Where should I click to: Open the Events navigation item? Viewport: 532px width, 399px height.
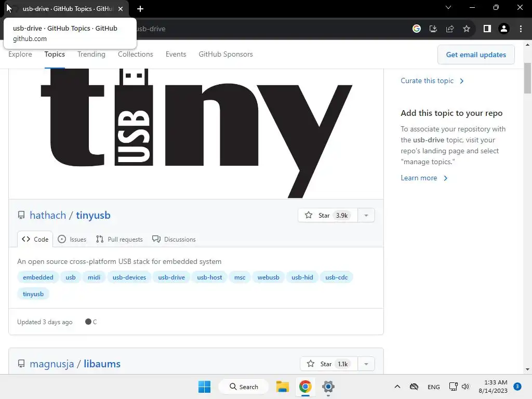[176, 54]
